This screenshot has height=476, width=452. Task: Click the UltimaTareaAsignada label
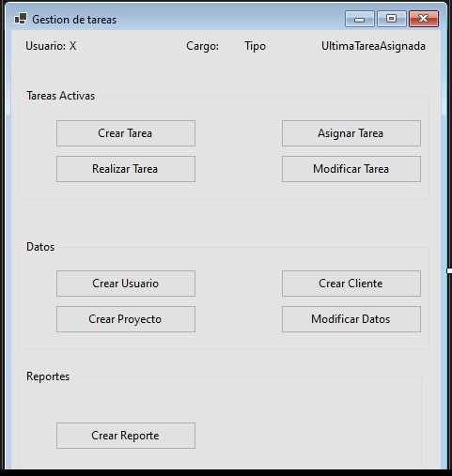[373, 46]
